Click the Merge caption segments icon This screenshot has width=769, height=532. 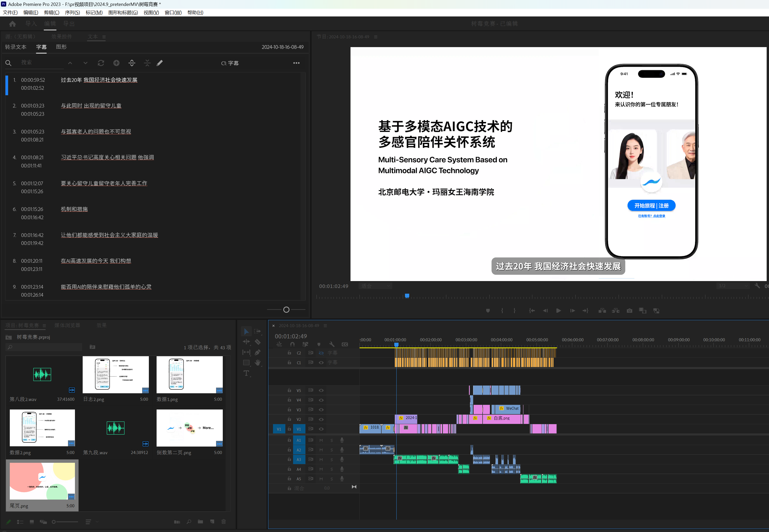tap(147, 63)
